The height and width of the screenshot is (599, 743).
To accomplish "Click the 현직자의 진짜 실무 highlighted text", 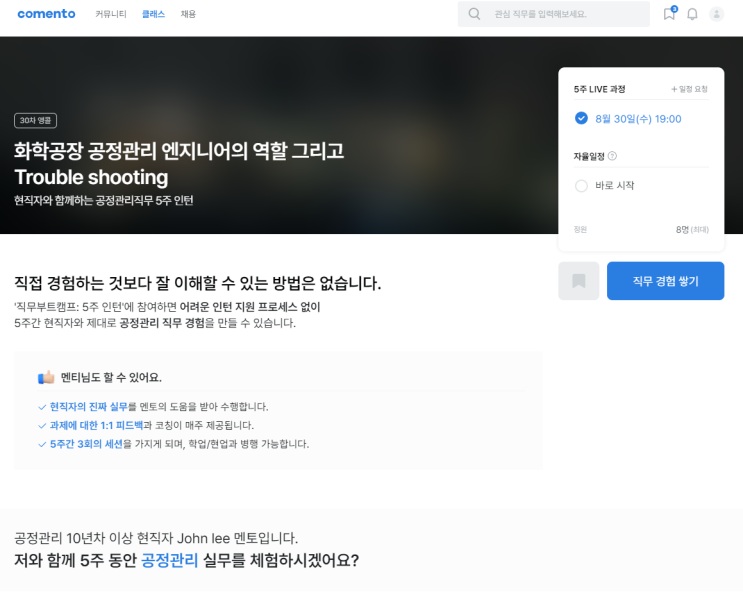I will pos(88,407).
